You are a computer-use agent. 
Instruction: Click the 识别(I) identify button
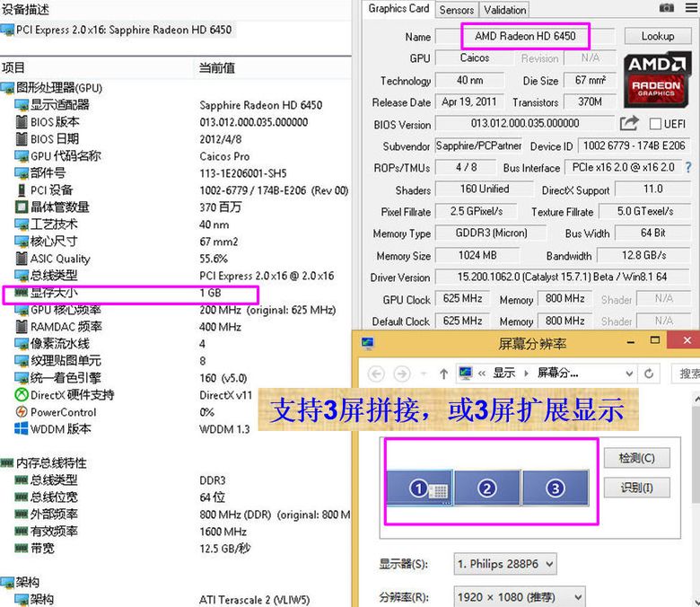(636, 488)
